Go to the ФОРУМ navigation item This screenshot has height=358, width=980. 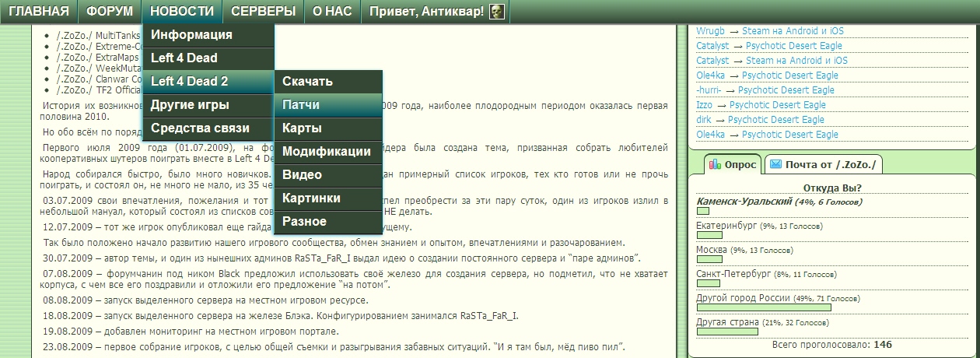(110, 12)
